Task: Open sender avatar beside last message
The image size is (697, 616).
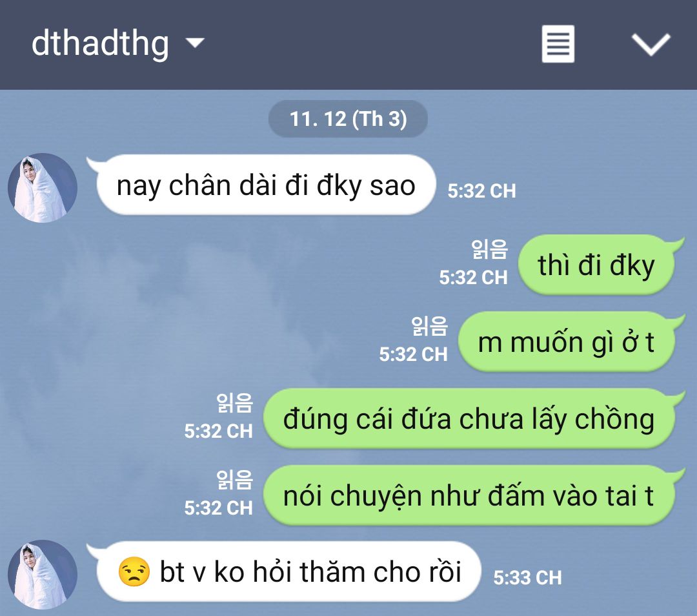Action: pyautogui.click(x=43, y=575)
